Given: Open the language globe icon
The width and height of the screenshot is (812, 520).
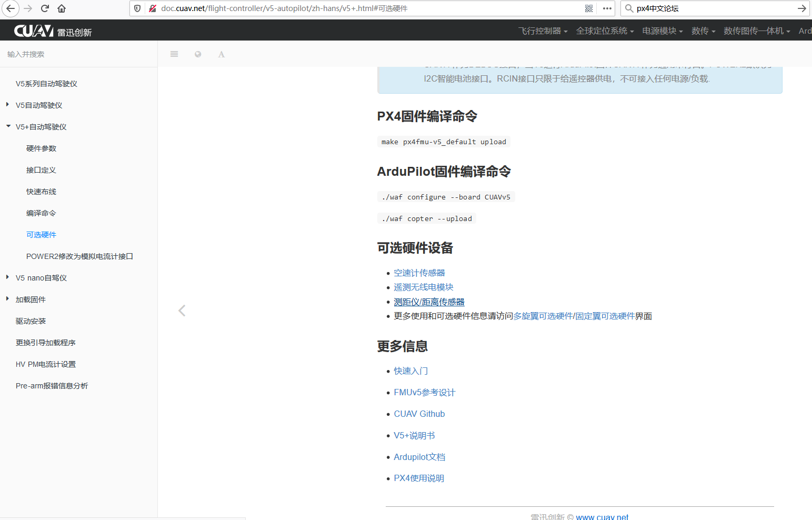Looking at the screenshot, I should pyautogui.click(x=198, y=54).
